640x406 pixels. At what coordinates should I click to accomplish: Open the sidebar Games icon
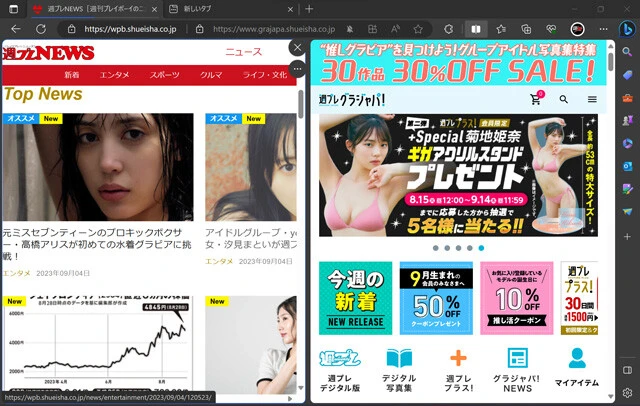(x=627, y=120)
